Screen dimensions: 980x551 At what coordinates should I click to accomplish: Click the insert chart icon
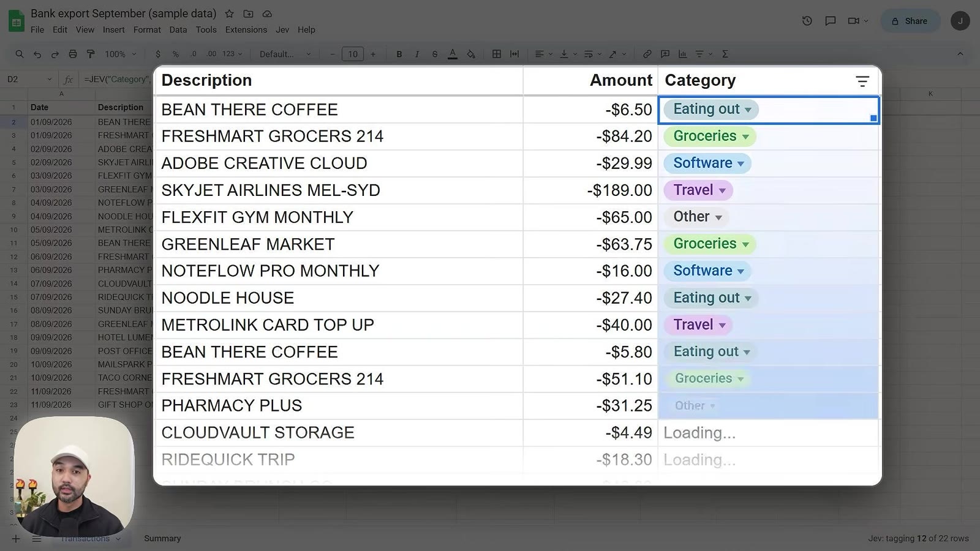pyautogui.click(x=682, y=54)
